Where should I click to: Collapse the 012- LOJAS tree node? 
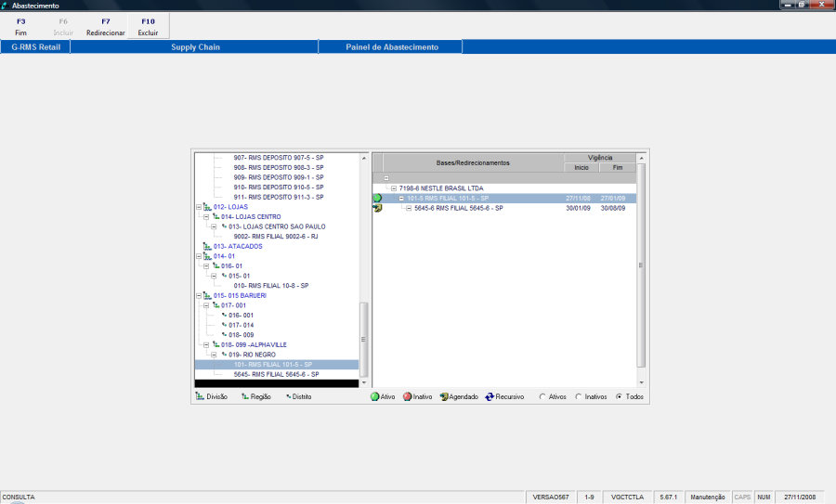198,207
